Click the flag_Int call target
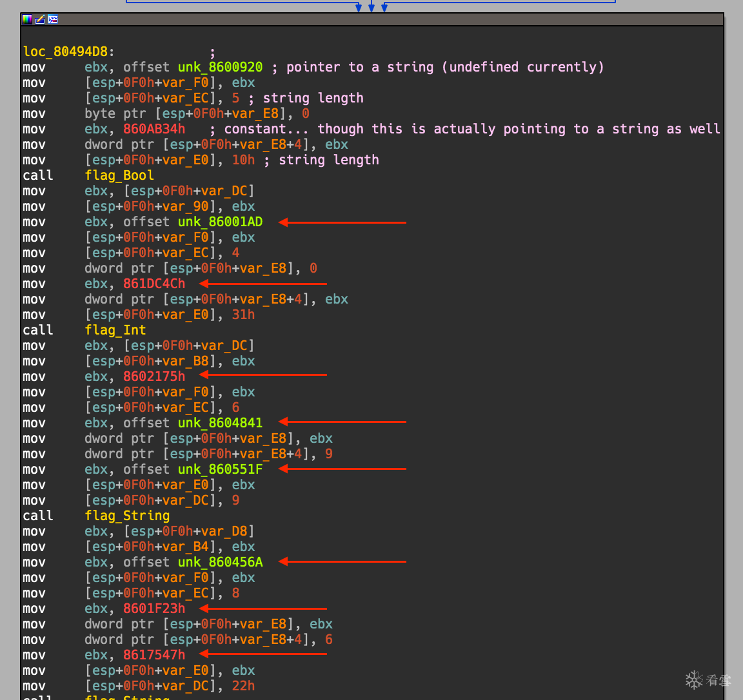 [115, 330]
